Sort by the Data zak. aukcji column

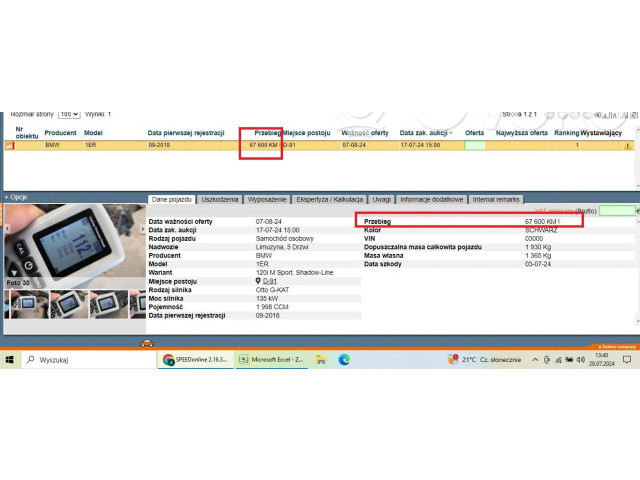coord(424,132)
